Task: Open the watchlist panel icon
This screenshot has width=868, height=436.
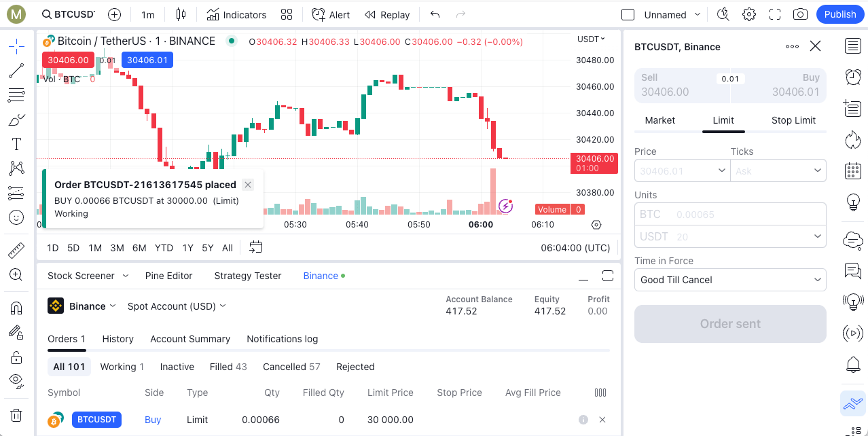Action: tap(853, 46)
